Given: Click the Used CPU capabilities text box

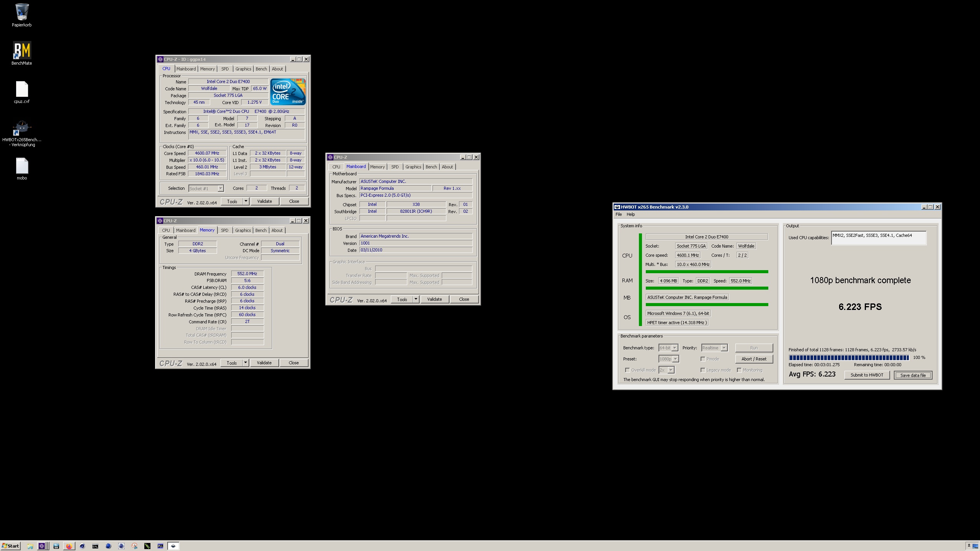Looking at the screenshot, I should (x=879, y=238).
